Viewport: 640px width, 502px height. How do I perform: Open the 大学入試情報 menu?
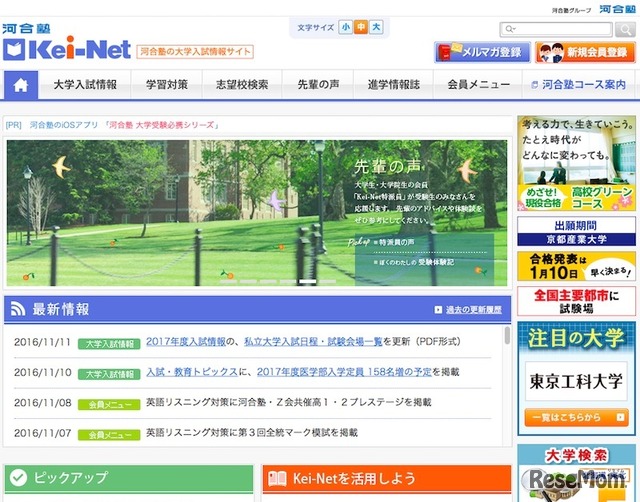(x=85, y=85)
